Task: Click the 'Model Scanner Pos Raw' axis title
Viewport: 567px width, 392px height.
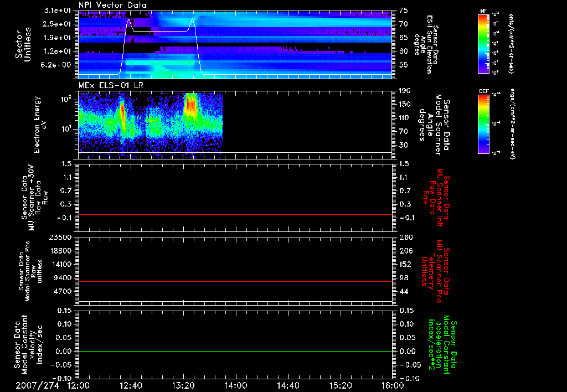Action: coord(30,271)
